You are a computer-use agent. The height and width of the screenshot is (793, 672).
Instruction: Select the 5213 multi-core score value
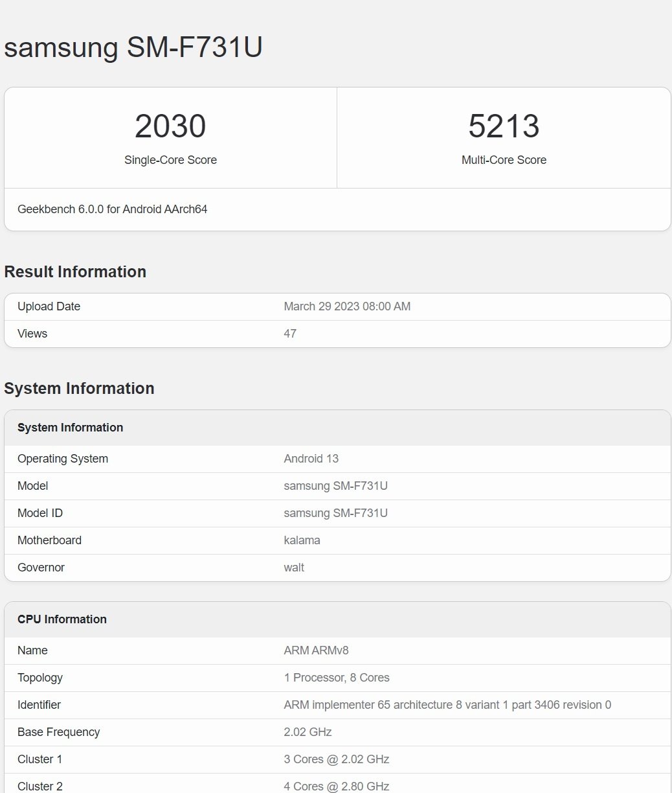click(x=504, y=126)
